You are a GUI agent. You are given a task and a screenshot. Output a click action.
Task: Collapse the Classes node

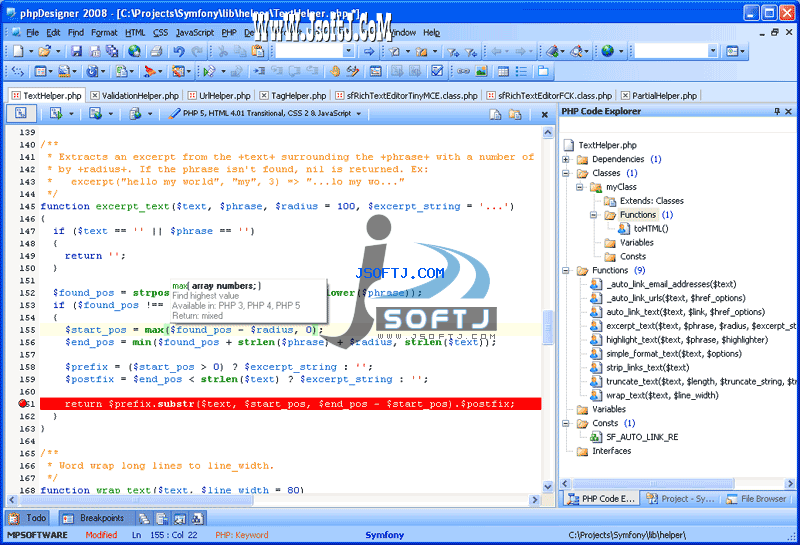pos(566,173)
